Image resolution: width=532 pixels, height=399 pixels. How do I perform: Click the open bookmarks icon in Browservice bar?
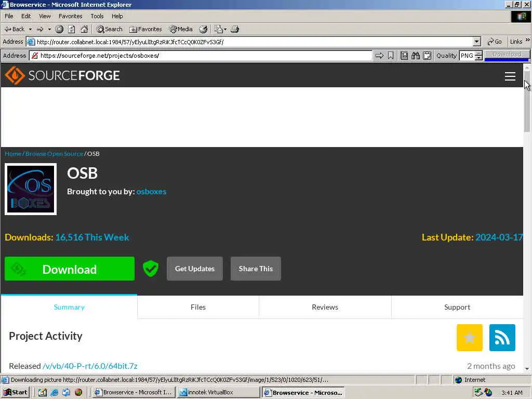(x=404, y=56)
